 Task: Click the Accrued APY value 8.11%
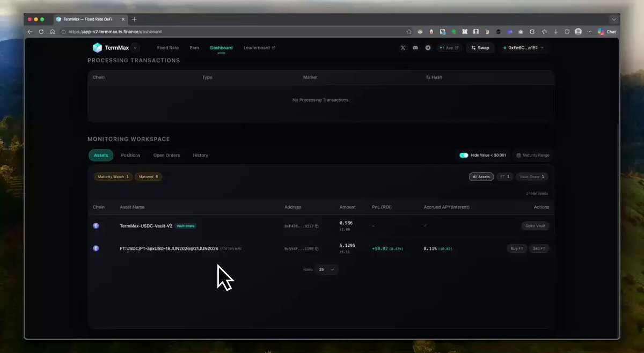point(430,248)
